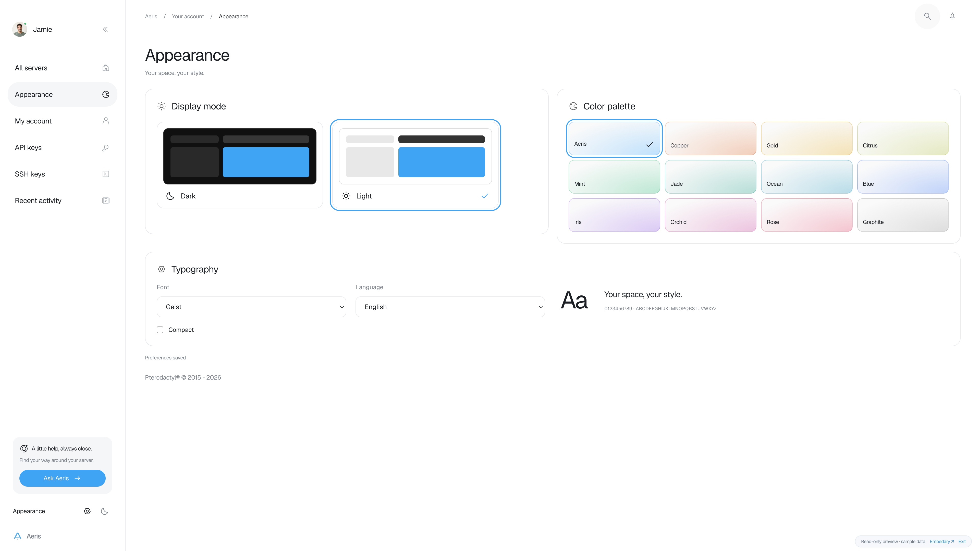Viewport: 980px width, 551px height.
Task: Open API keys in sidebar
Action: click(62, 147)
